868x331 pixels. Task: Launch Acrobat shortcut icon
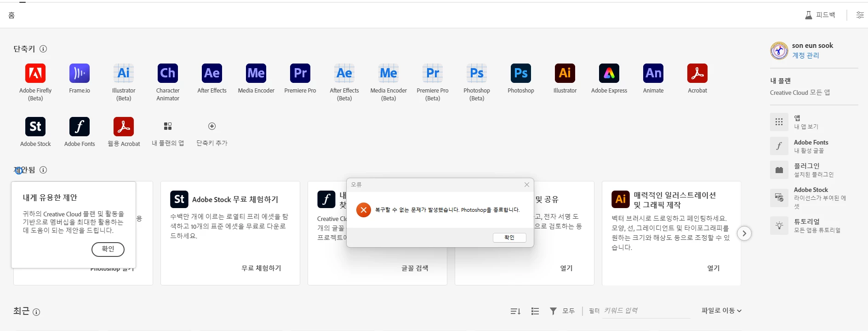(697, 73)
